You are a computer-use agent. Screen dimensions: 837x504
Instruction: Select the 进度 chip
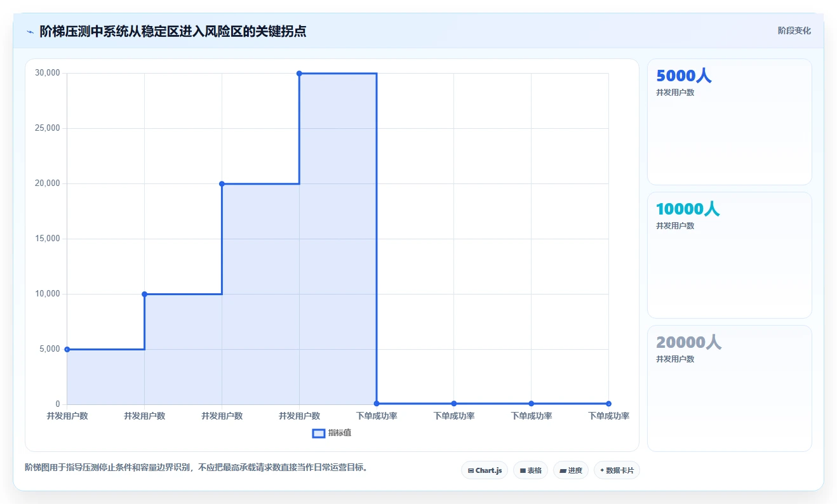[x=571, y=470]
